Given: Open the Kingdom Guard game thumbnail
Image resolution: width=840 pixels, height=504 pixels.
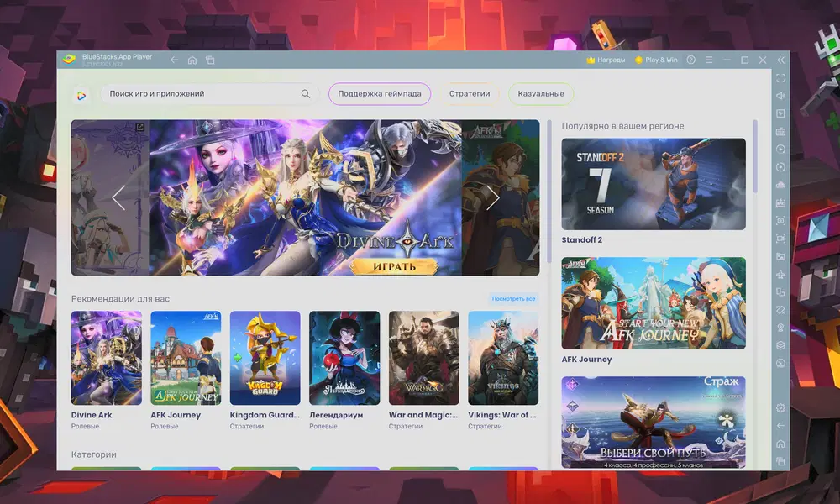Looking at the screenshot, I should pyautogui.click(x=265, y=358).
